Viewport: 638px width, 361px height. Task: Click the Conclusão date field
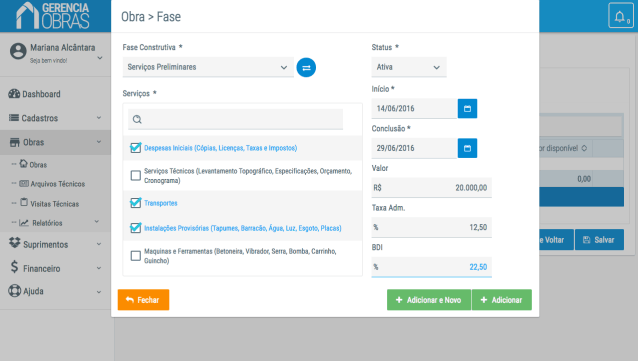(414, 148)
